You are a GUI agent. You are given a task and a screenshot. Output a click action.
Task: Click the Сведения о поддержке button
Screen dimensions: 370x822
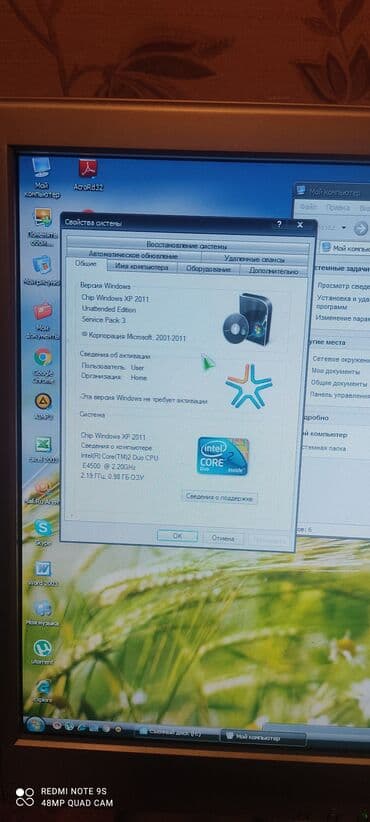pyautogui.click(x=220, y=498)
